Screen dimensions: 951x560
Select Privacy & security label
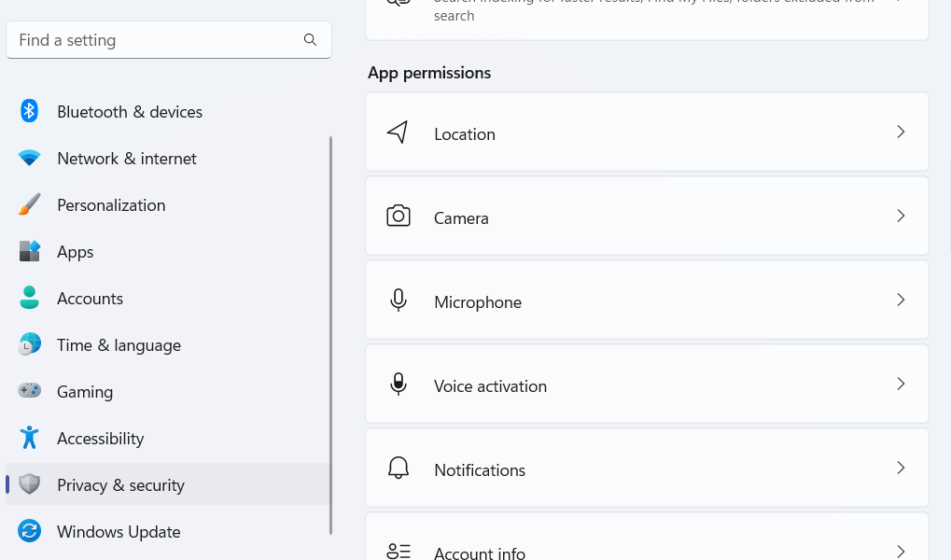tap(120, 485)
